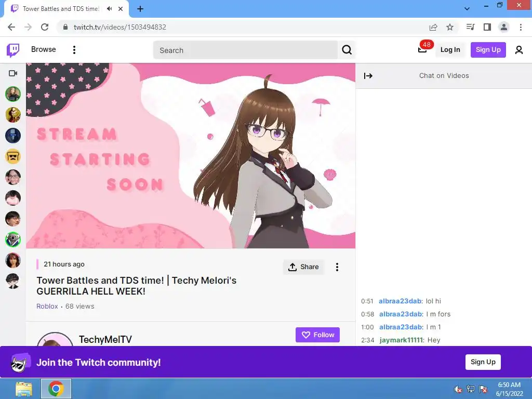This screenshot has width=532, height=399.
Task: Mute the tab via speaker icon
Action: 109,9
